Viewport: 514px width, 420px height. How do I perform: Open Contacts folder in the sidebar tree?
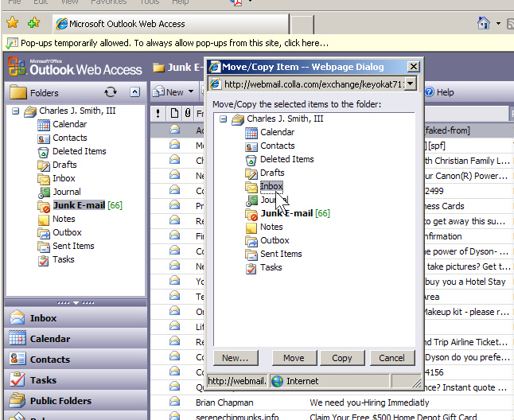click(70, 138)
